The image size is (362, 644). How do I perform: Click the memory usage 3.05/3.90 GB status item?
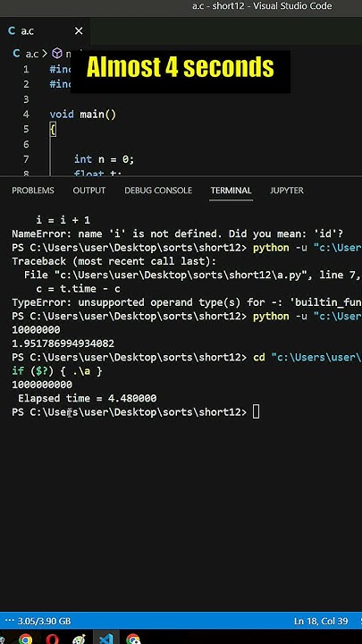point(44,621)
